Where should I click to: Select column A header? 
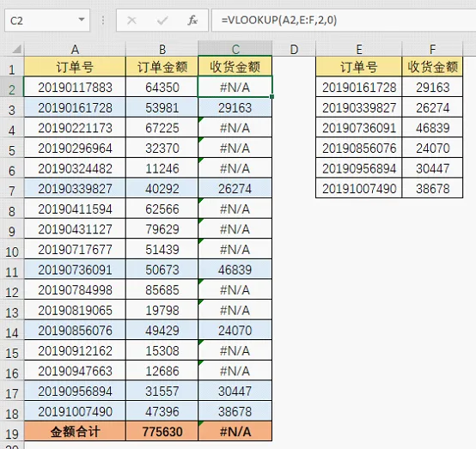coord(75,49)
